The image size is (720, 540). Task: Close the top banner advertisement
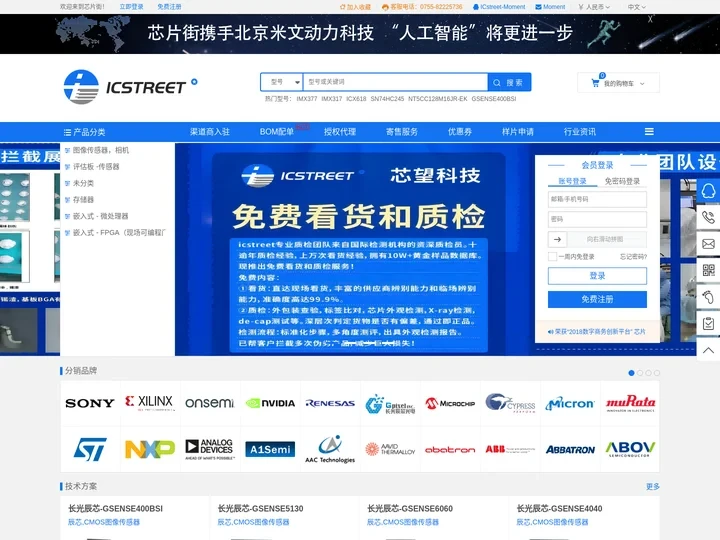(650, 19)
